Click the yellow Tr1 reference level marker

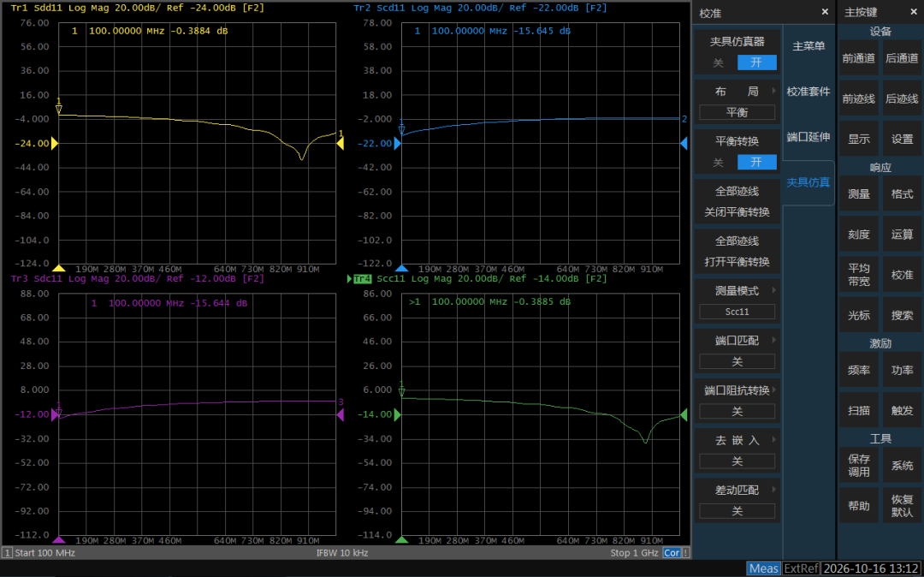pos(54,143)
